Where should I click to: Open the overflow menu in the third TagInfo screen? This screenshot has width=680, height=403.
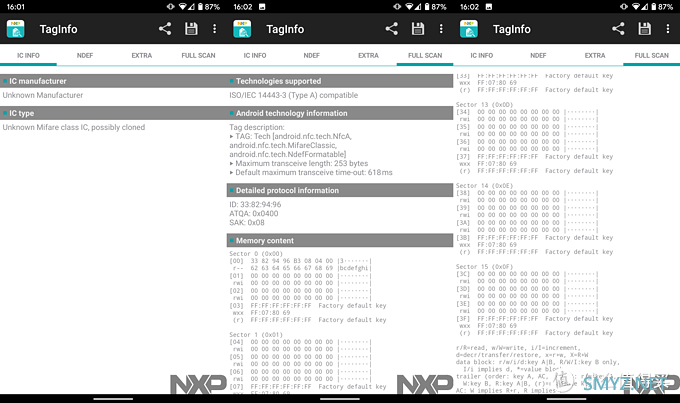667,29
